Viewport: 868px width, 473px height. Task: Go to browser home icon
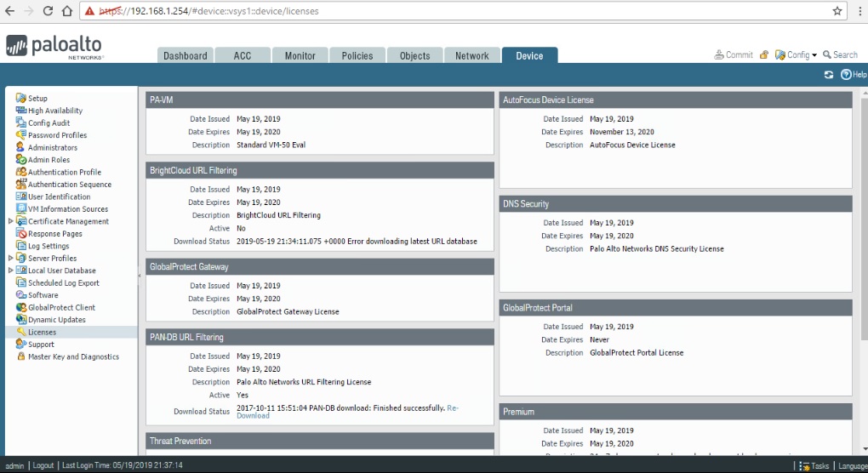tap(67, 11)
